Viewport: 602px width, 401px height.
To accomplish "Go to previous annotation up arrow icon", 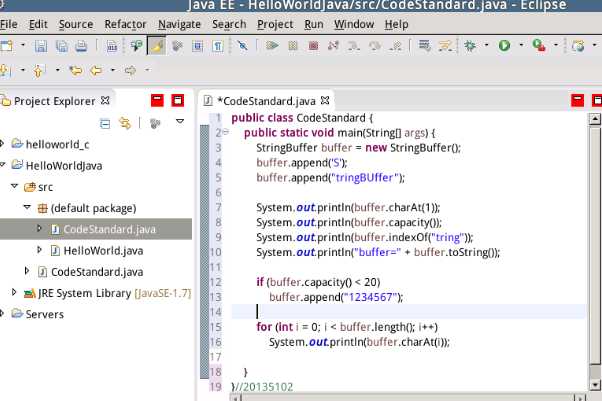I will point(38,71).
